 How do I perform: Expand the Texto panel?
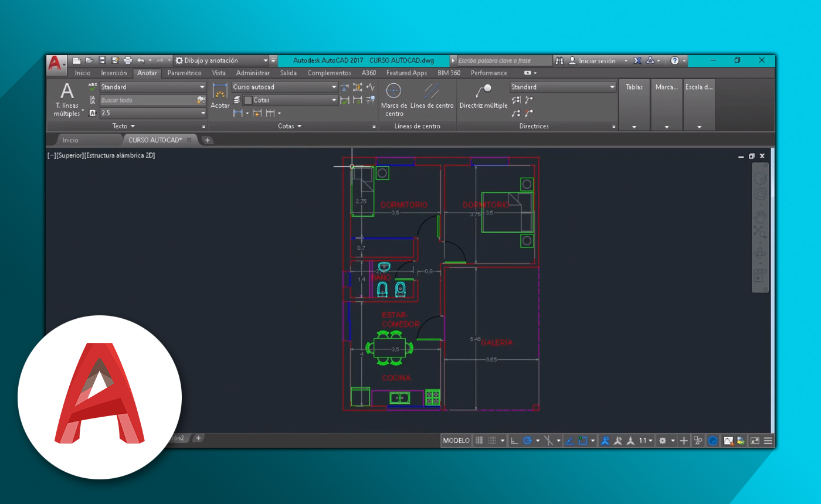(124, 126)
